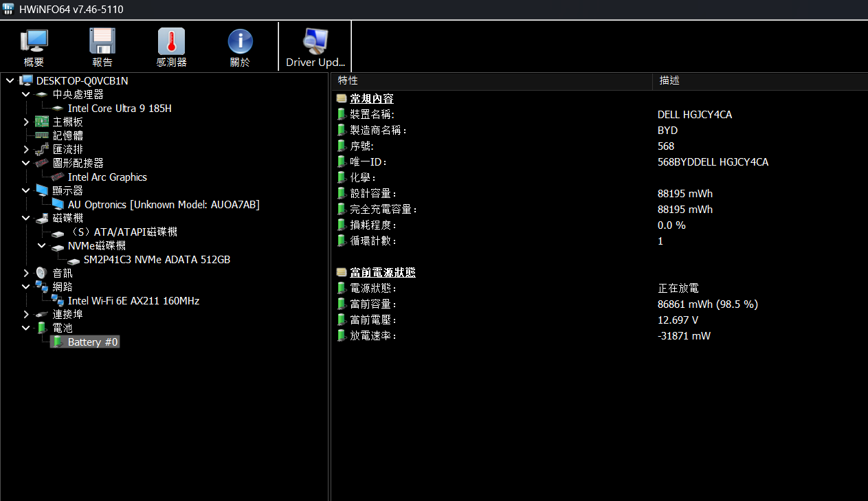Viewport: 868px width, 501px height.
Task: Click the bus icon beside 匯流排
Action: [42, 149]
